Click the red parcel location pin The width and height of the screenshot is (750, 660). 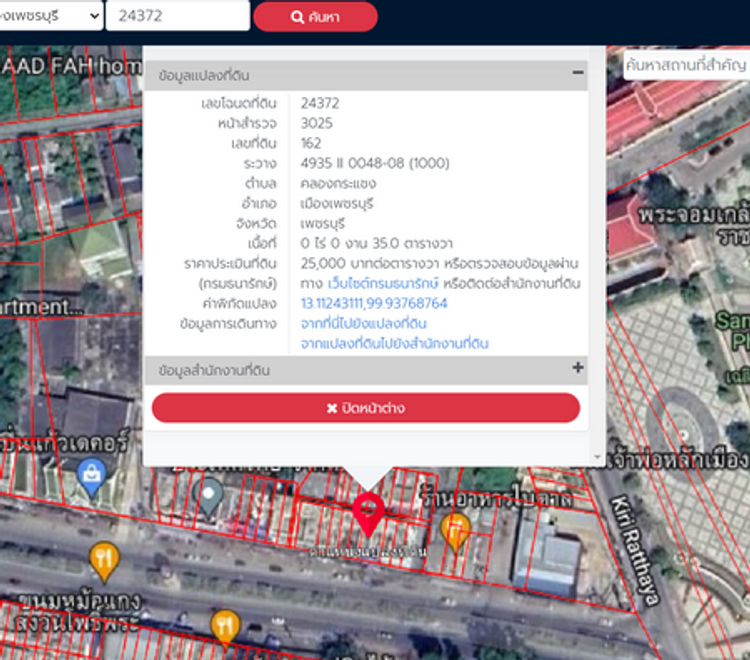pos(368,512)
